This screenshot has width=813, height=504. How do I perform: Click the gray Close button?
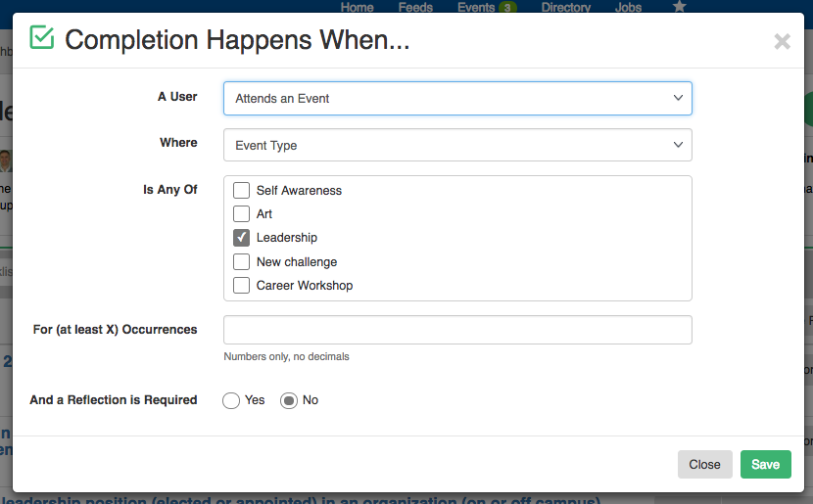coord(704,464)
